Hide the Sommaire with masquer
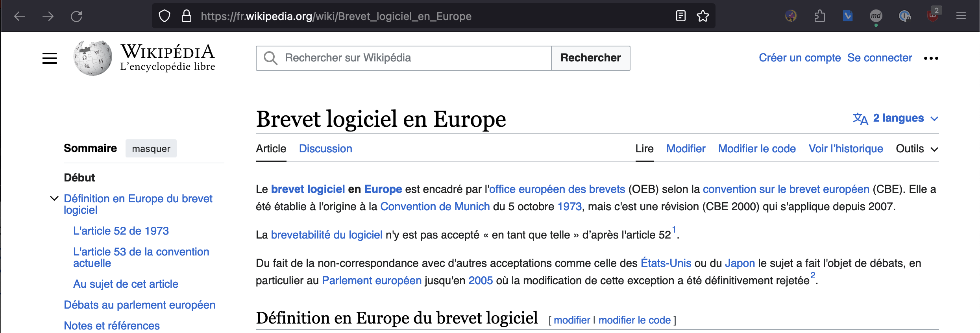 [x=151, y=148]
